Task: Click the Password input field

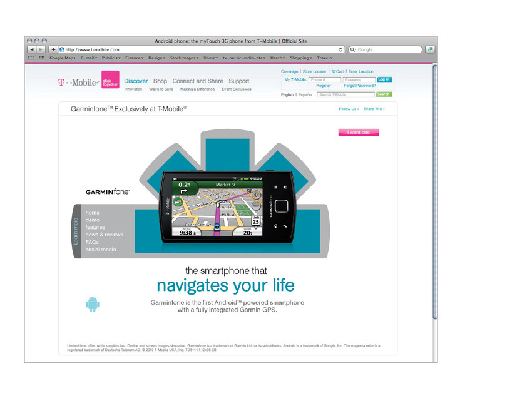Action: tap(359, 79)
